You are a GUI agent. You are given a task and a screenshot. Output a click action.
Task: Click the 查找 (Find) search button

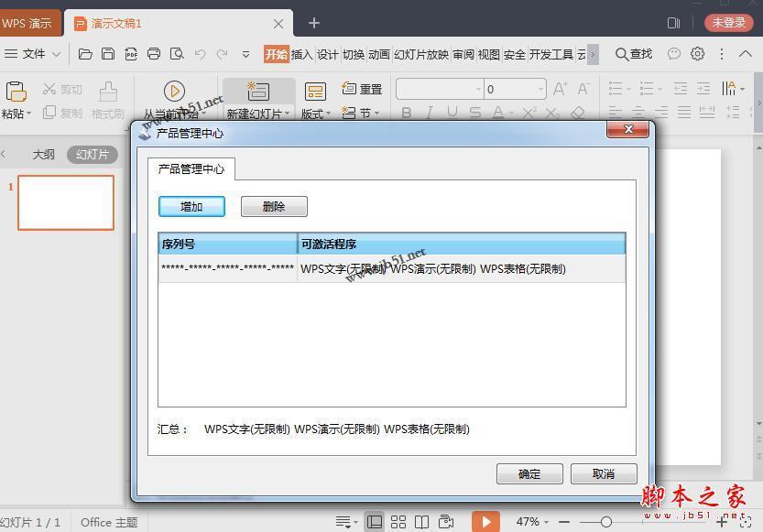click(634, 53)
